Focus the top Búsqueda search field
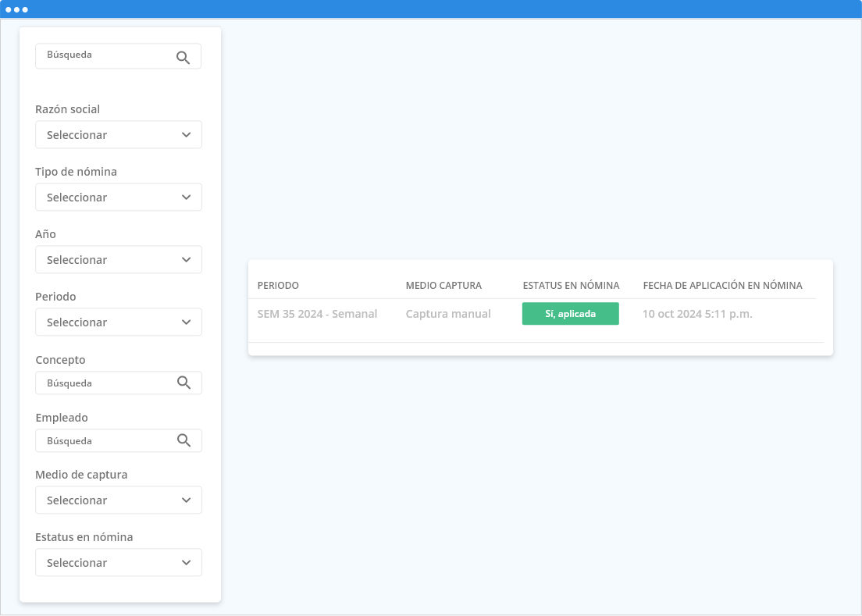This screenshot has height=616, width=862. 105,55
